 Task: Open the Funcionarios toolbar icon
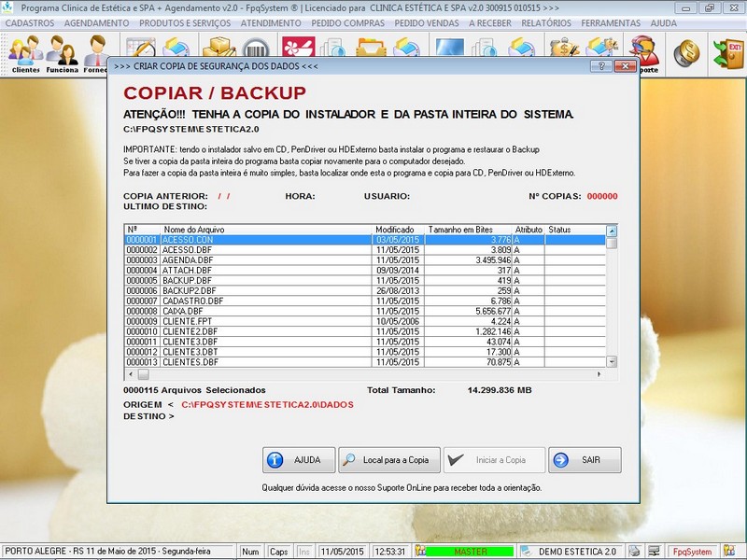62,54
